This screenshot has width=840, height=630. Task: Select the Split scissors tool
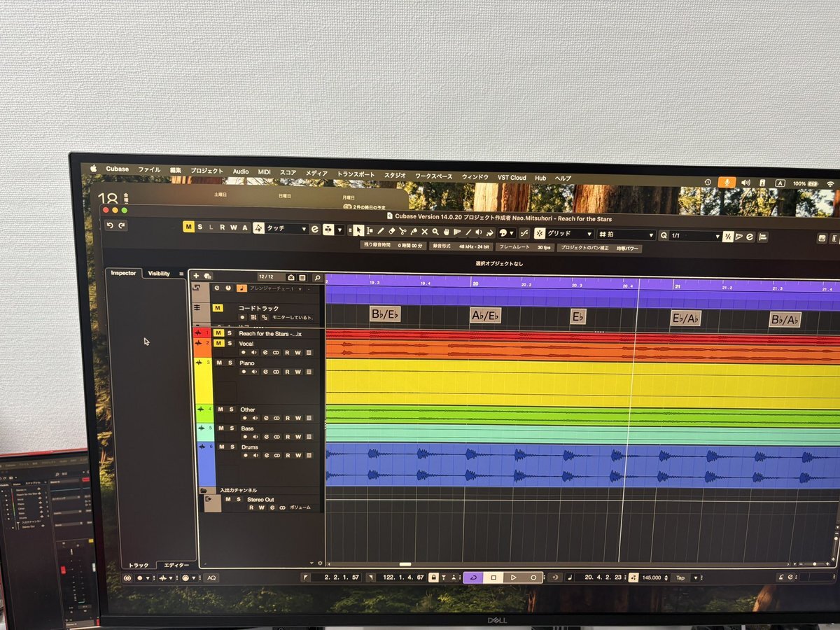point(402,231)
